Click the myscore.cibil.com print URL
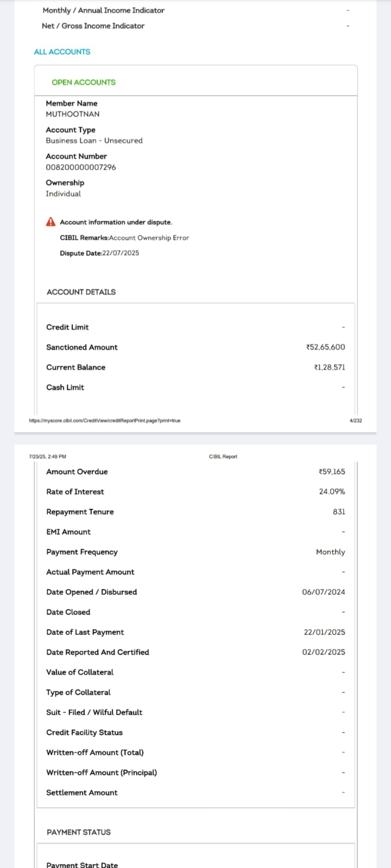391x868 pixels. [x=105, y=421]
